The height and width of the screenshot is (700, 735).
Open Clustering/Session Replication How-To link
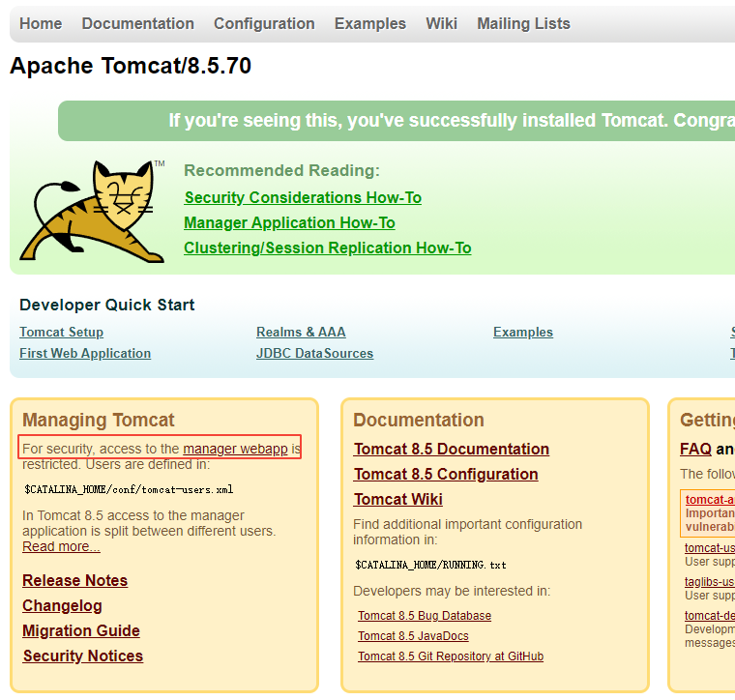click(328, 248)
